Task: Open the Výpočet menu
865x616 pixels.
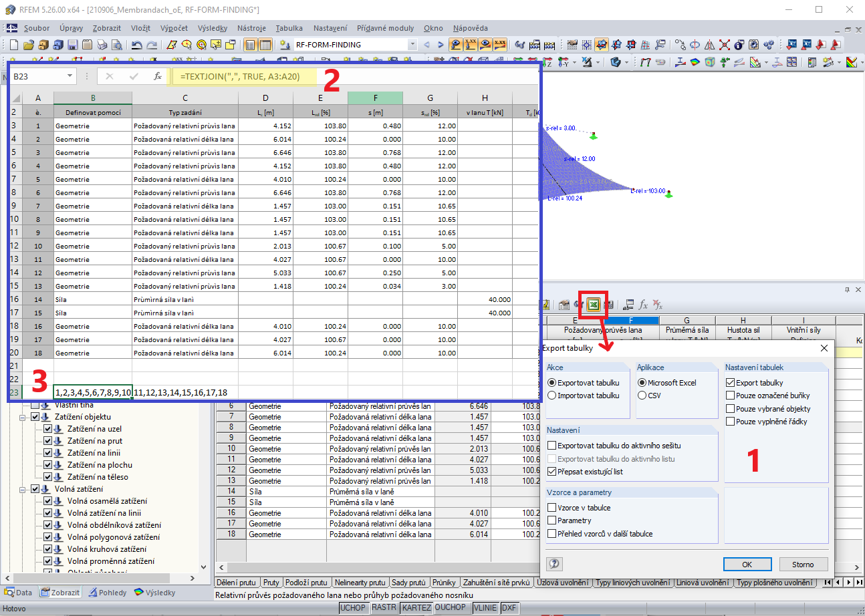Action: (x=174, y=28)
